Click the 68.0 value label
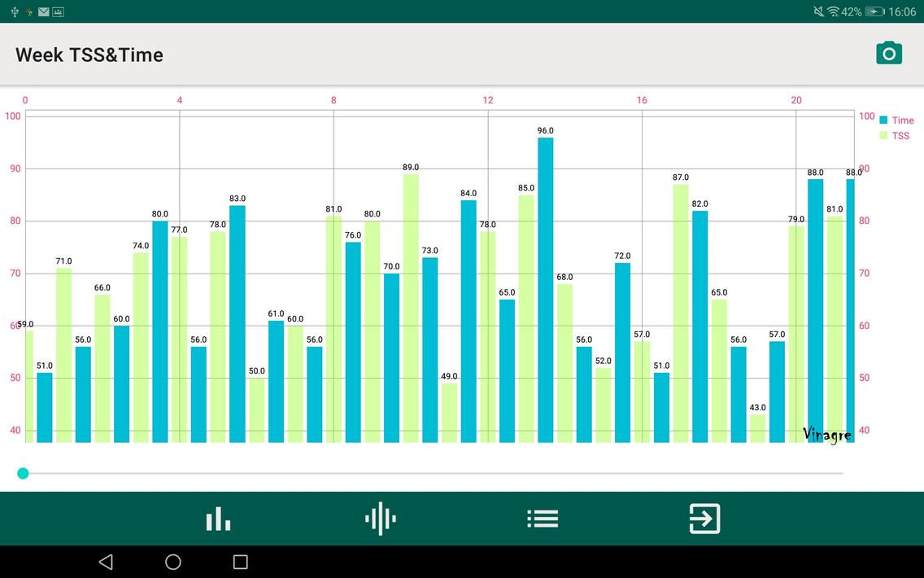Screen dimensions: 924x578 click(564, 277)
